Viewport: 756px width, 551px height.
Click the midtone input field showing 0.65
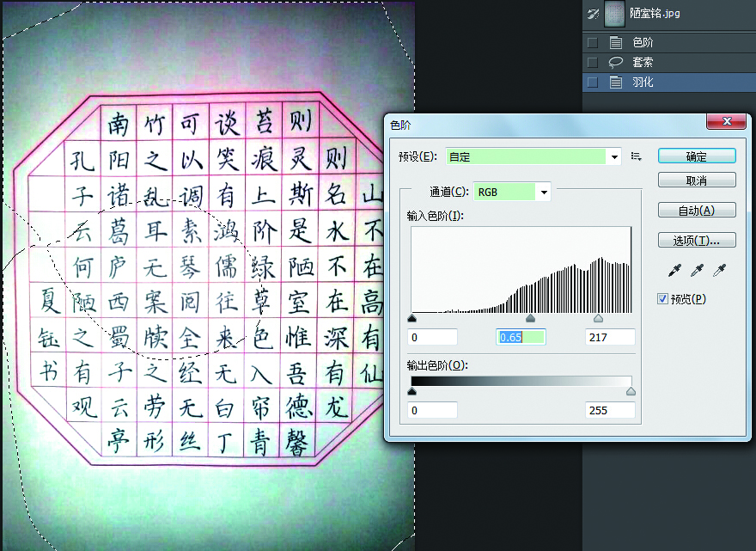(521, 337)
